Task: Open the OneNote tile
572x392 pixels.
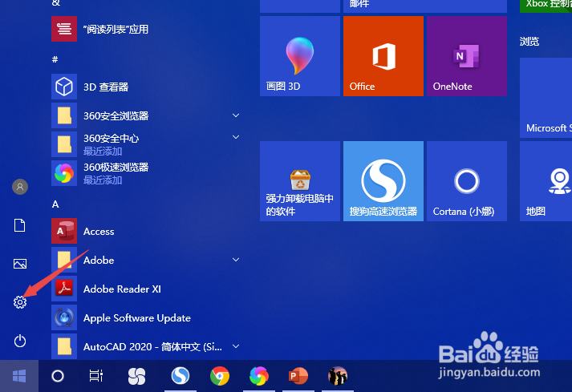Action: [467, 56]
